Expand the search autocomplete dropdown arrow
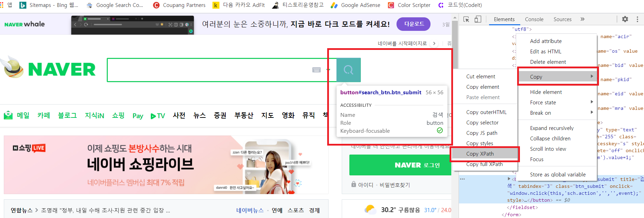Viewport: 644px width, 218px height. pyautogui.click(x=328, y=70)
